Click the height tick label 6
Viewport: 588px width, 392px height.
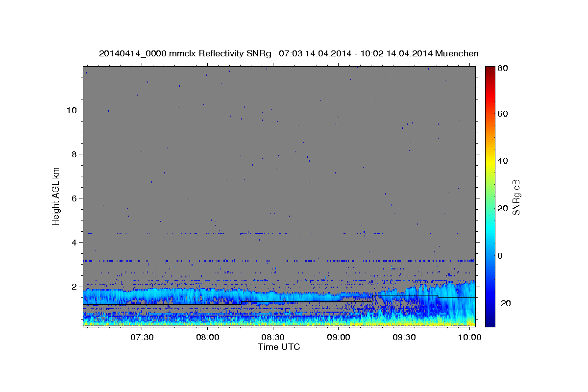click(74, 198)
